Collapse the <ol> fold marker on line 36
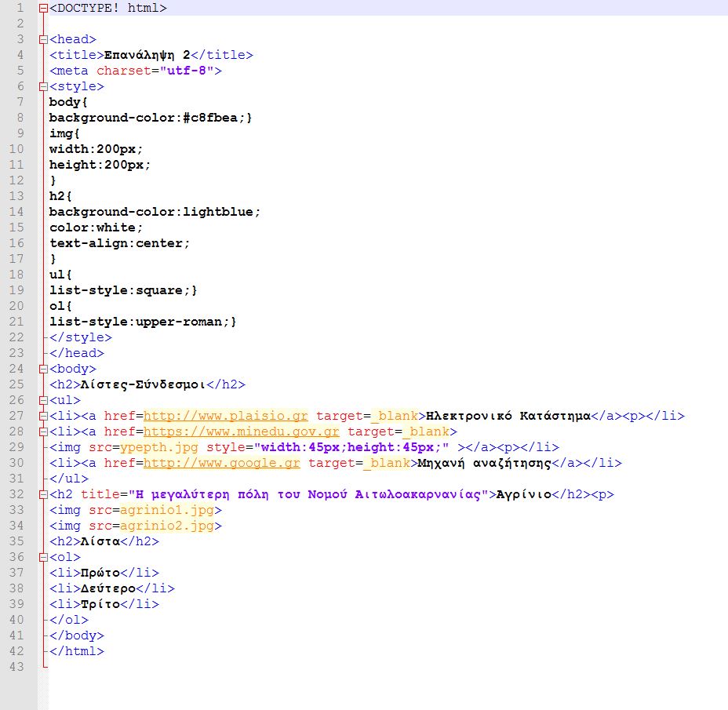 pyautogui.click(x=43, y=557)
